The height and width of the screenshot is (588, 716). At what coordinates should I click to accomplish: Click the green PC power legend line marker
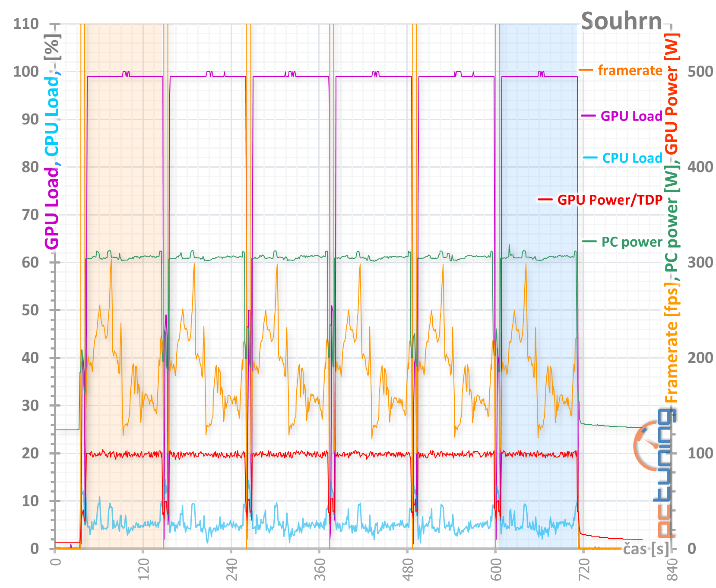589,241
